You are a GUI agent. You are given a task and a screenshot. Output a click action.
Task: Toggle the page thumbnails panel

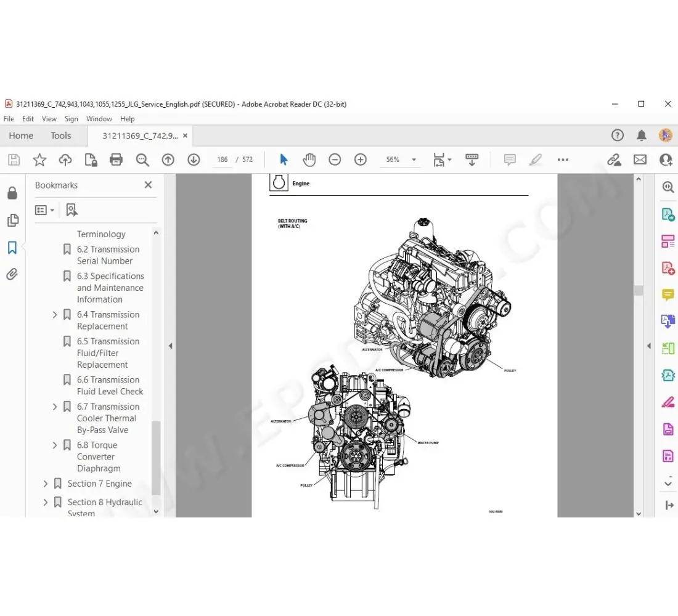click(x=12, y=221)
